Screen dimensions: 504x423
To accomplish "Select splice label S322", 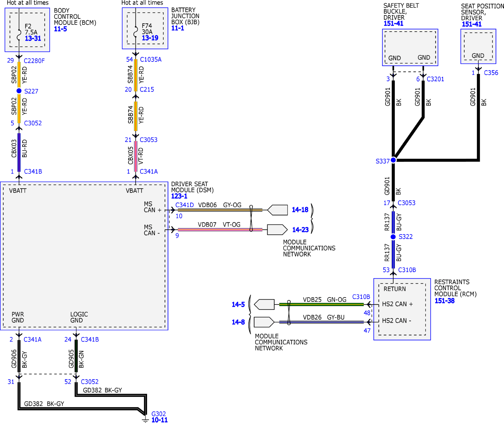I will click(x=406, y=237).
